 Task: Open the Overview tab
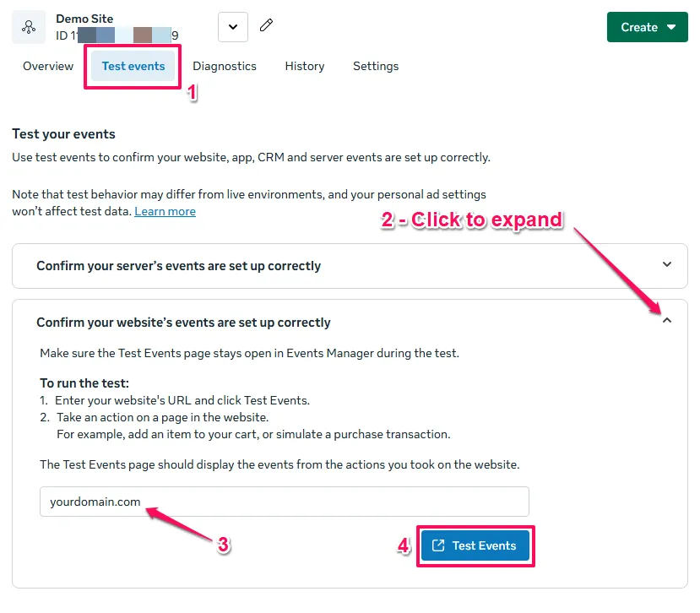pyautogui.click(x=48, y=66)
